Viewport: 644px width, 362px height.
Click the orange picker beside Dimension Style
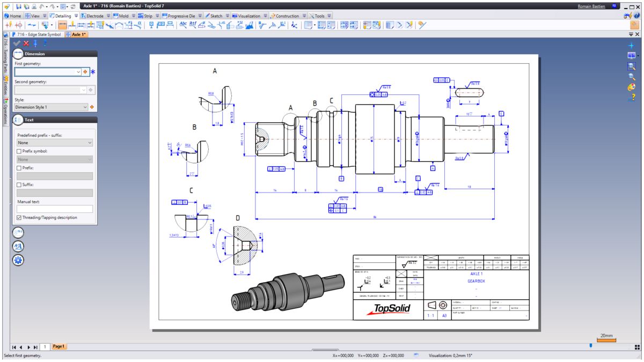tap(92, 107)
